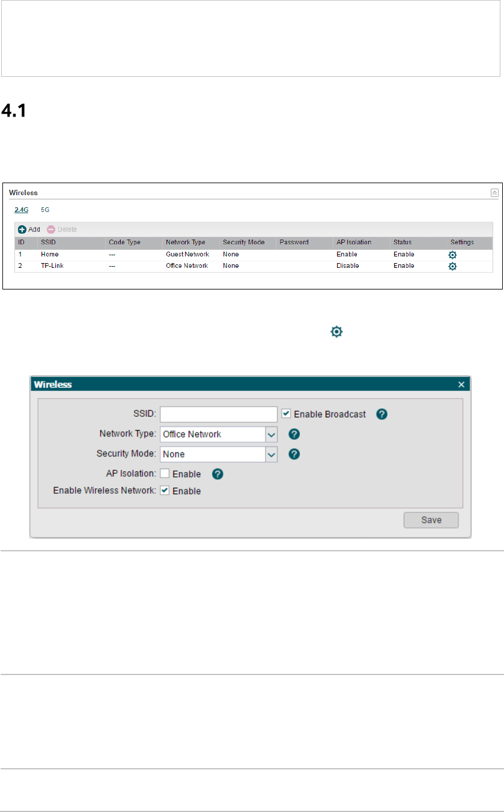
Task: Click the Code Type column header
Action: tap(124, 243)
